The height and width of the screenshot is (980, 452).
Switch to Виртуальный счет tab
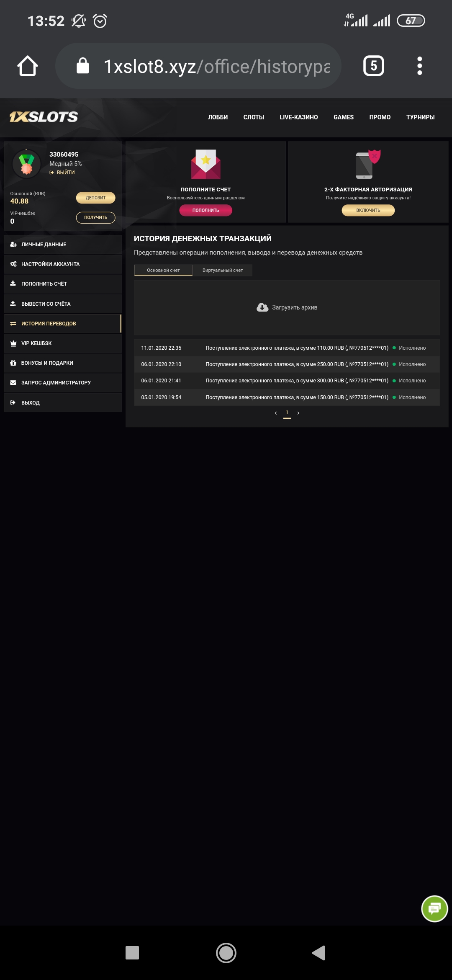(223, 270)
